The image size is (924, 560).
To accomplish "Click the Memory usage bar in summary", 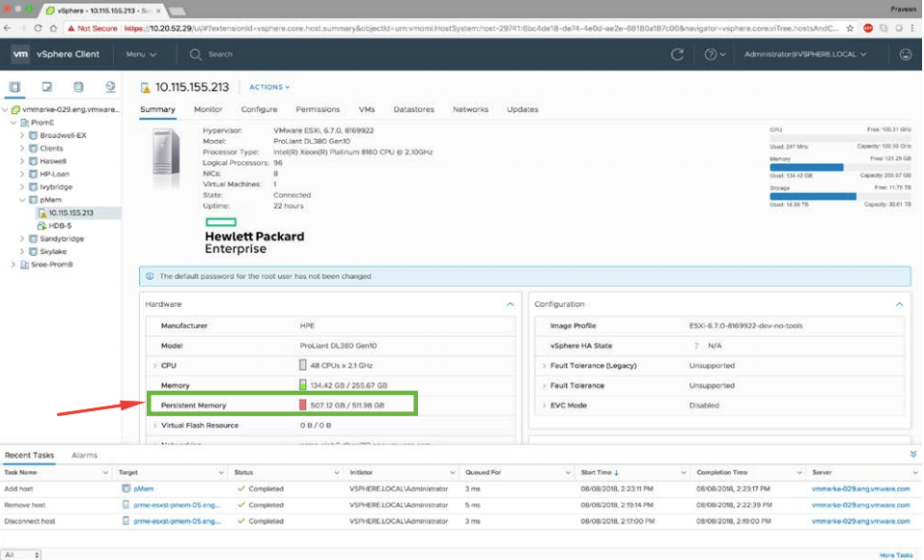I will pyautogui.click(x=840, y=167).
